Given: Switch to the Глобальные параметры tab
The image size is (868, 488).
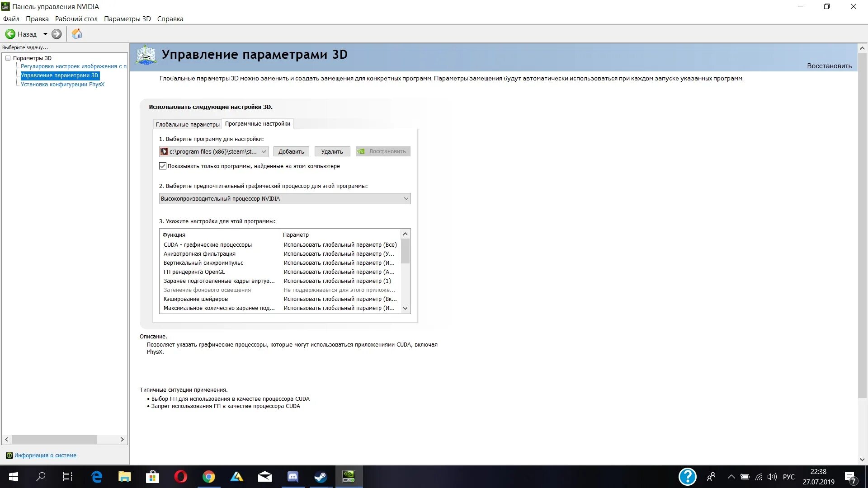Looking at the screenshot, I should point(187,124).
